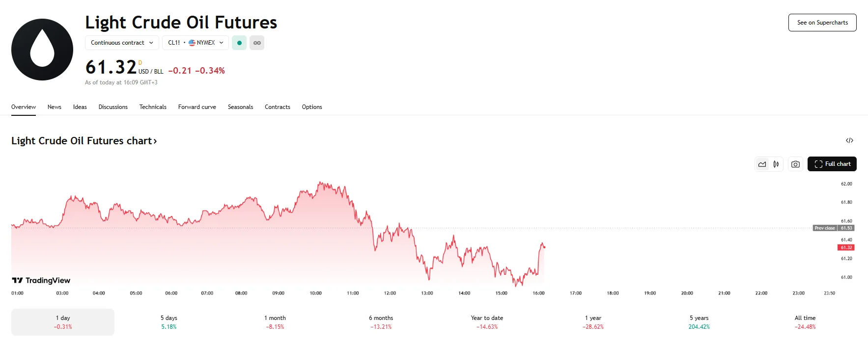Viewport: 868px width, 344px height.
Task: Click the See on Supercharts button
Action: click(x=822, y=23)
